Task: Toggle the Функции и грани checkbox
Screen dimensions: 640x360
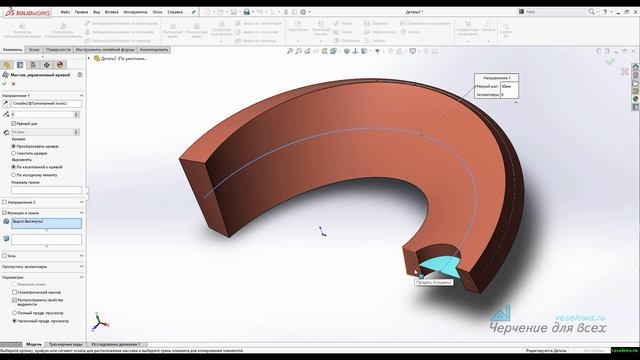Action: pos(4,213)
